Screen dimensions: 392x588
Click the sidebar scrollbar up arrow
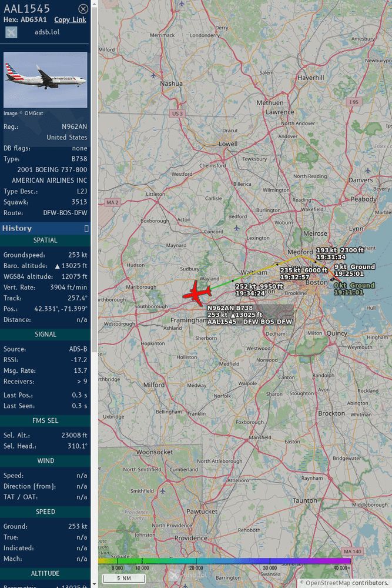click(95, 4)
